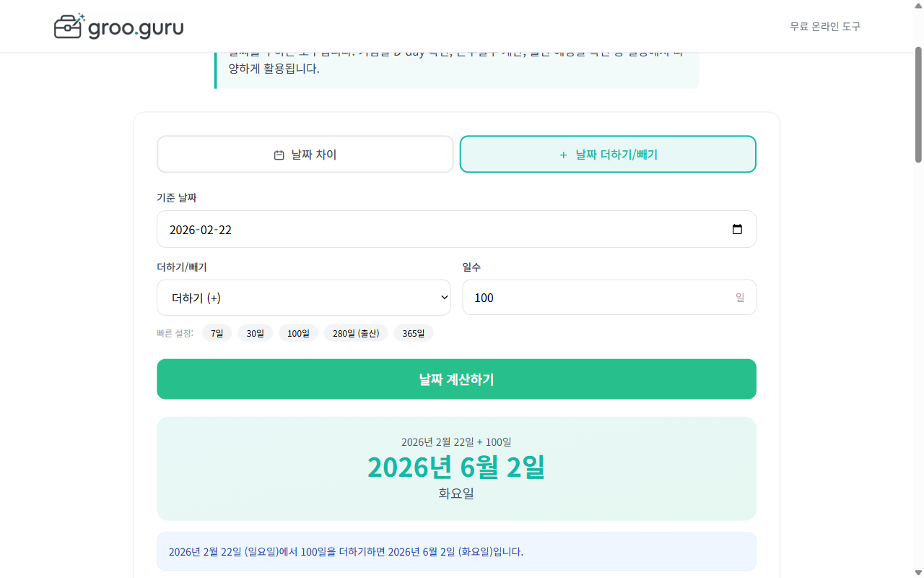The image size is (924, 578).
Task: Select the 100일 quick preset
Action: click(298, 333)
